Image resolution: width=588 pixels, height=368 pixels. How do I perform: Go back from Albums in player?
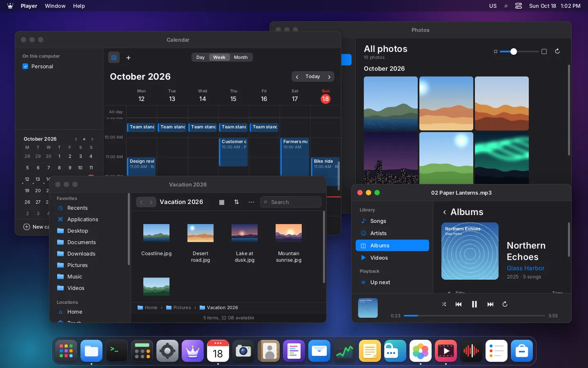tap(445, 212)
